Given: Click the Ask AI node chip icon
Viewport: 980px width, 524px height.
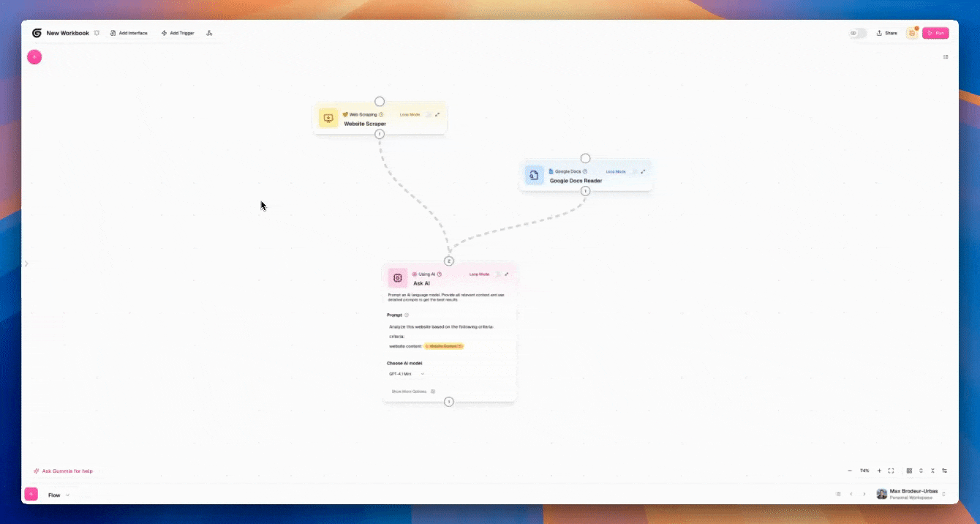Looking at the screenshot, I should pyautogui.click(x=398, y=278).
